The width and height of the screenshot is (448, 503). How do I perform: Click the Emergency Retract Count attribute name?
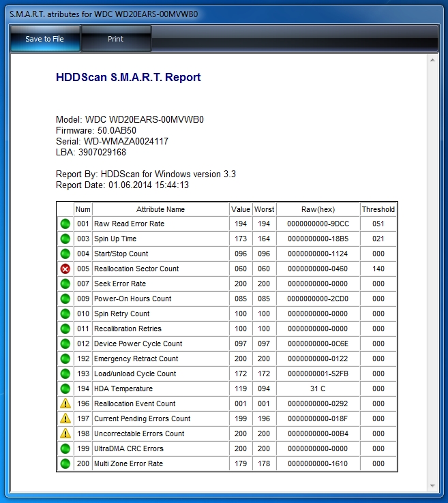pyautogui.click(x=136, y=359)
